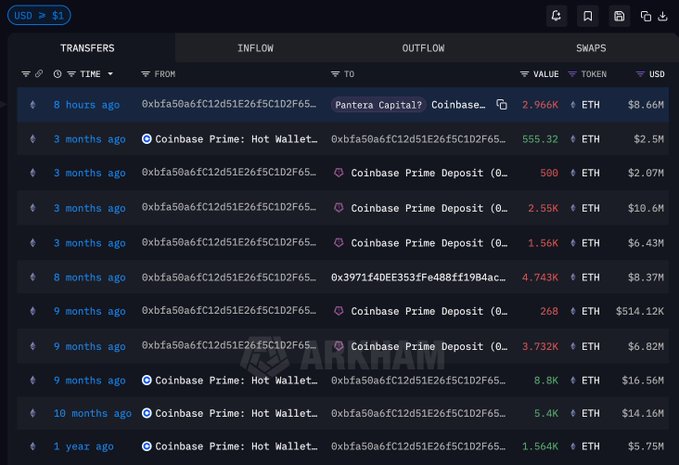679x465 pixels.
Task: Copy address next to Pantera Capital row
Action: (x=502, y=104)
